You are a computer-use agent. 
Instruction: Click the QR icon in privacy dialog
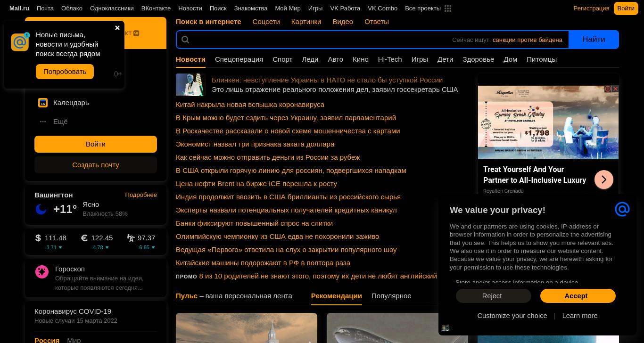[x=446, y=328]
